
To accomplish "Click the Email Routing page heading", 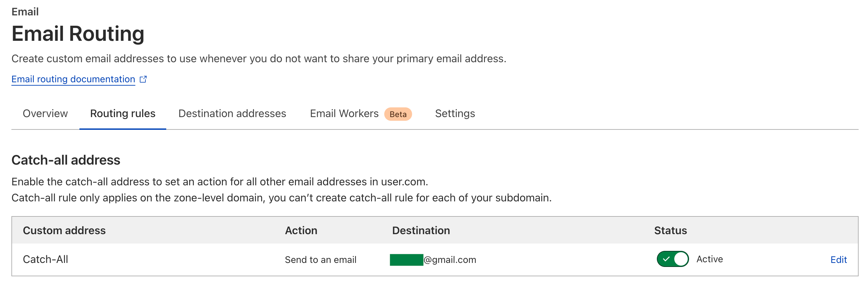I will 78,34.
